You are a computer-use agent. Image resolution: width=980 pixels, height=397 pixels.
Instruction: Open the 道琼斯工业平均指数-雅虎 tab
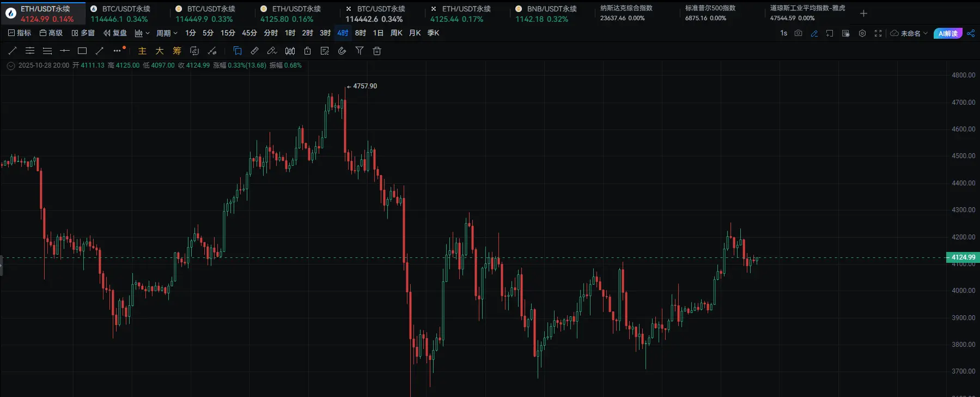[807, 13]
